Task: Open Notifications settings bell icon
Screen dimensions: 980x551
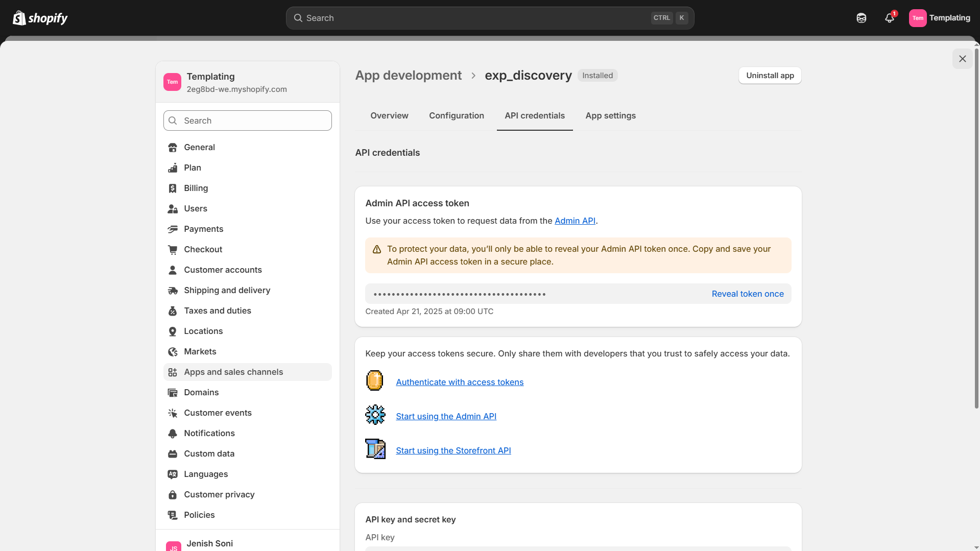Action: point(173,434)
